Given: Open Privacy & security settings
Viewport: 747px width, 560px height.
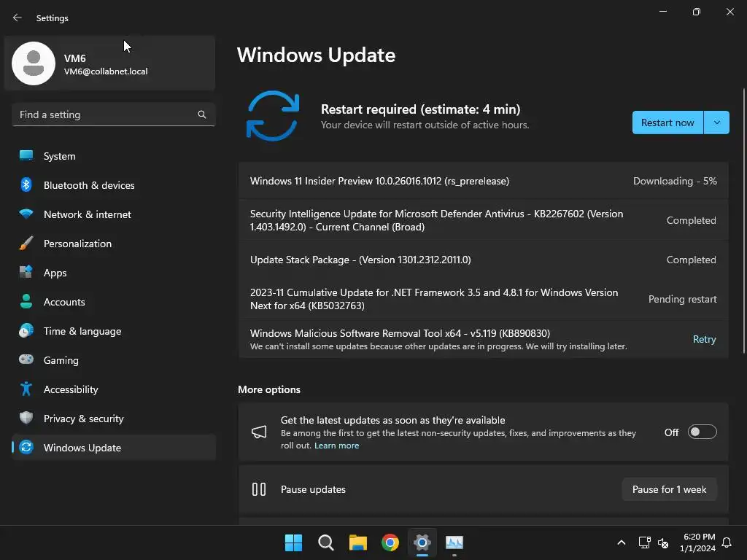Looking at the screenshot, I should click(113, 418).
